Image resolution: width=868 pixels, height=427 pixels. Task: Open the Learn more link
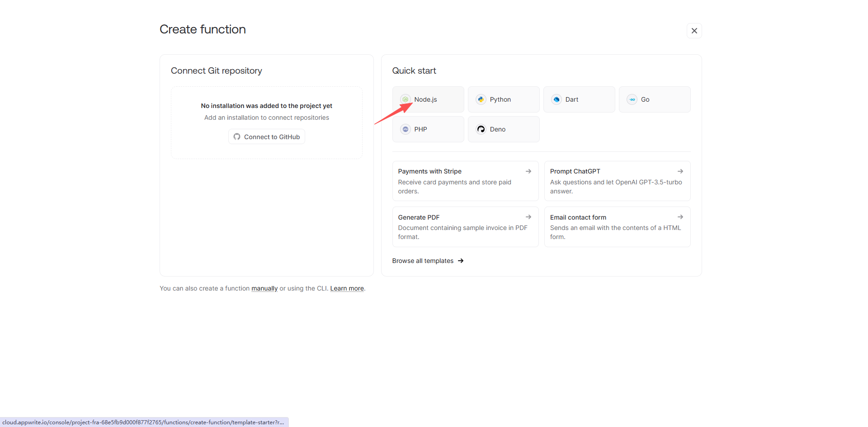(347, 288)
